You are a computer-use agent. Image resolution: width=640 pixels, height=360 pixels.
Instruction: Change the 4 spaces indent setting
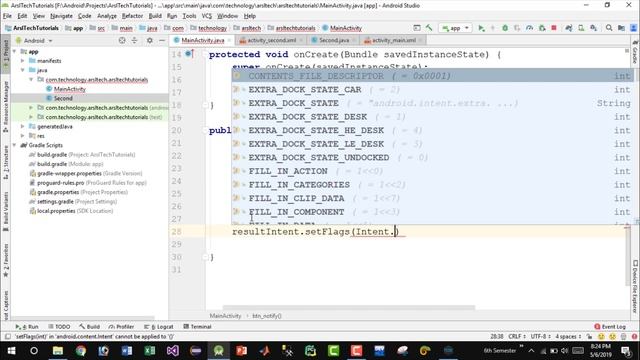pyautogui.click(x=568, y=336)
